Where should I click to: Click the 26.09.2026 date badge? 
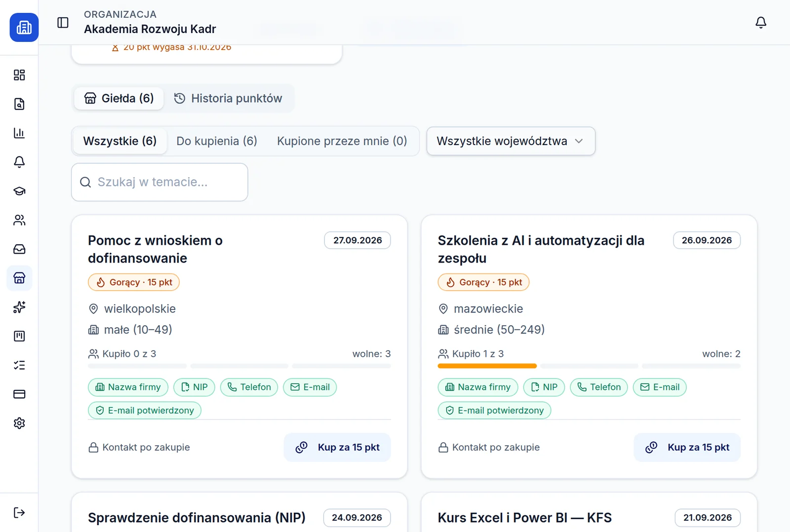tap(707, 240)
